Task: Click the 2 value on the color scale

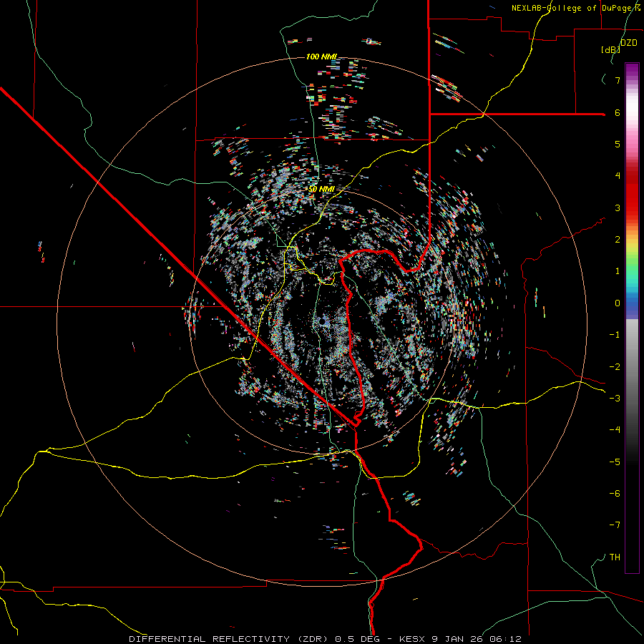Action: click(x=618, y=240)
